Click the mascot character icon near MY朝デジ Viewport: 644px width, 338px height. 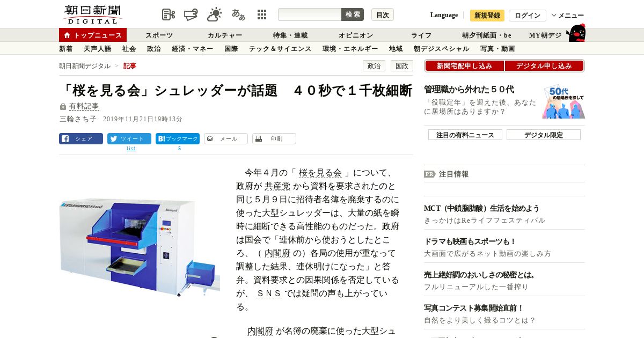point(576,33)
